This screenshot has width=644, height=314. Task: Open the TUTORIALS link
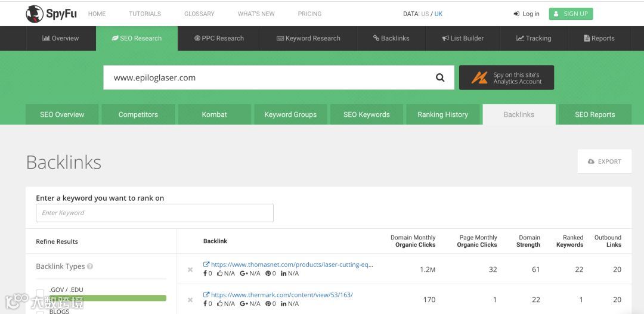(145, 14)
